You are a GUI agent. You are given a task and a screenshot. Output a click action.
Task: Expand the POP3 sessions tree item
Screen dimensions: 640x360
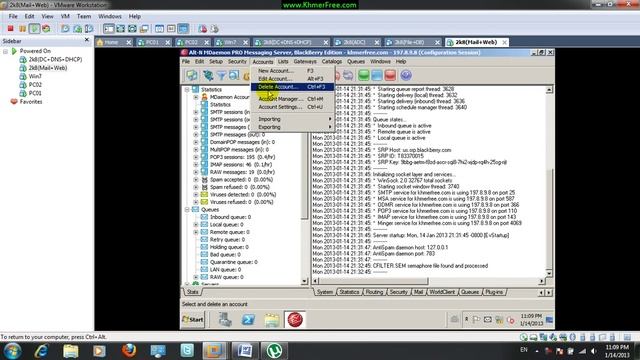(196, 157)
